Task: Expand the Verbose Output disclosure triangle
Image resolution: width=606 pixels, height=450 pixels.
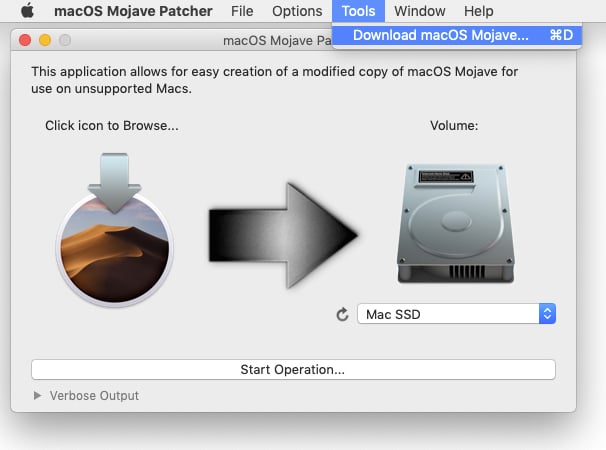Action: click(x=37, y=395)
